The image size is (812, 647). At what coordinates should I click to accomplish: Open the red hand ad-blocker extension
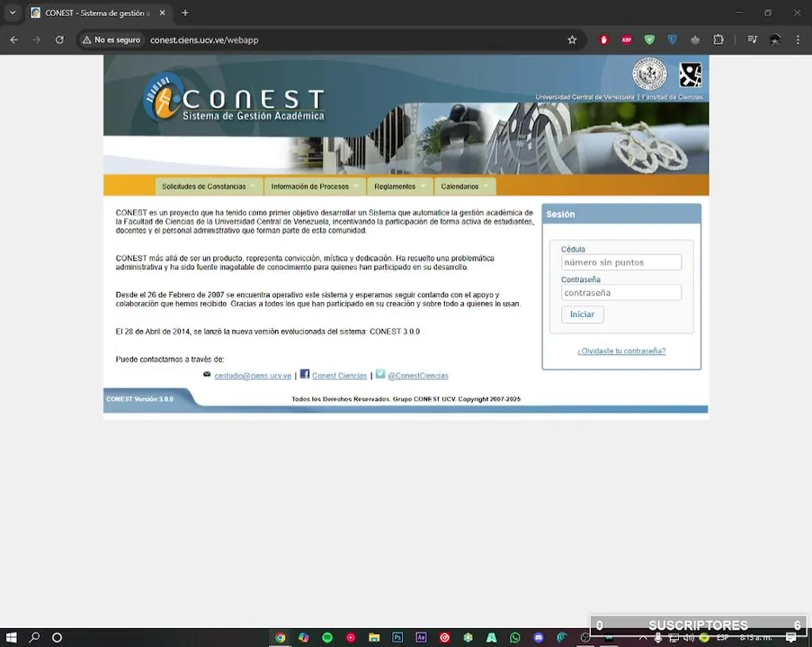tap(603, 40)
